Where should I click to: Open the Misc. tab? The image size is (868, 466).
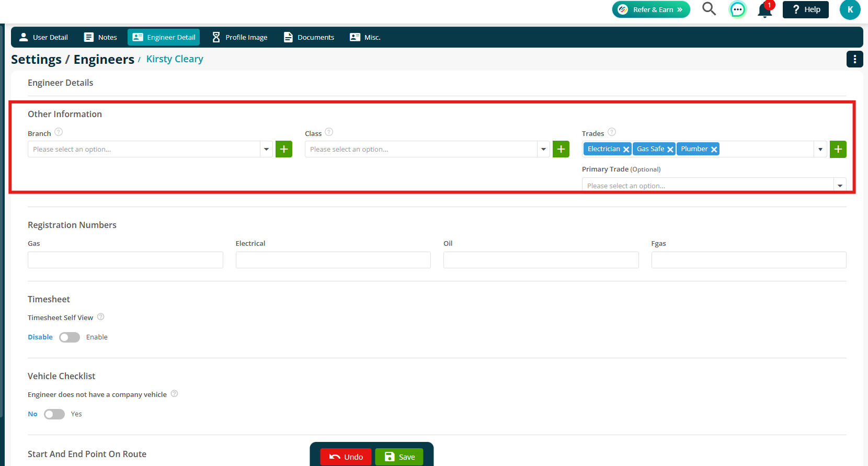point(365,37)
